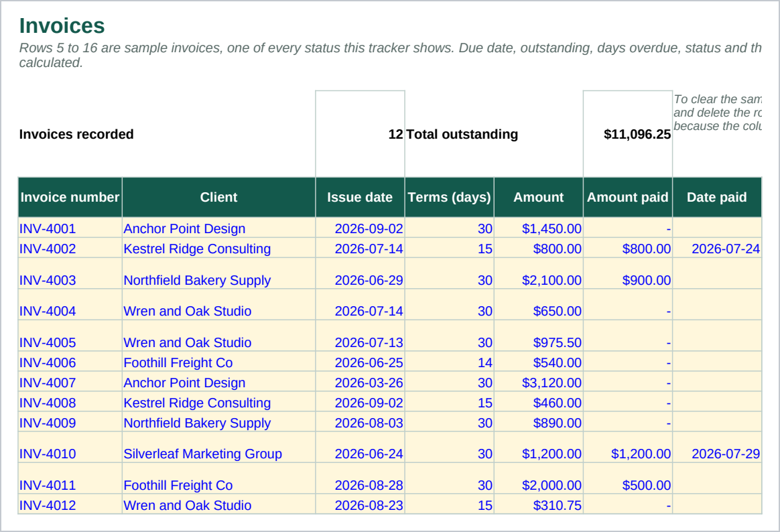Viewport: 780px width, 532px height.
Task: Select cell INV-4011
Action: (x=70, y=479)
